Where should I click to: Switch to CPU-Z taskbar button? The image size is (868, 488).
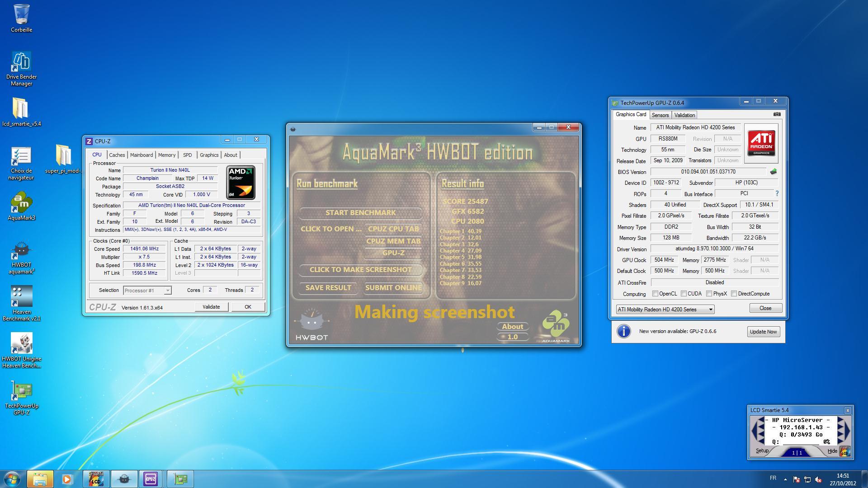pyautogui.click(x=151, y=479)
